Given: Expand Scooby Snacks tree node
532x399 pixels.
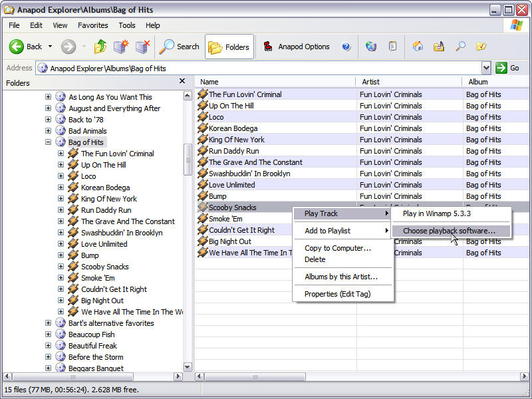Looking at the screenshot, I should 61,267.
